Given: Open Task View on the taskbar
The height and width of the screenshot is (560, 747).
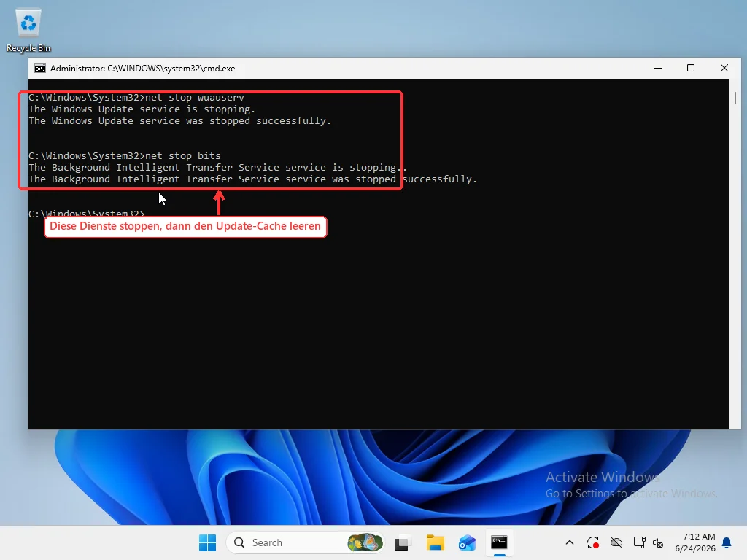Looking at the screenshot, I should [403, 542].
